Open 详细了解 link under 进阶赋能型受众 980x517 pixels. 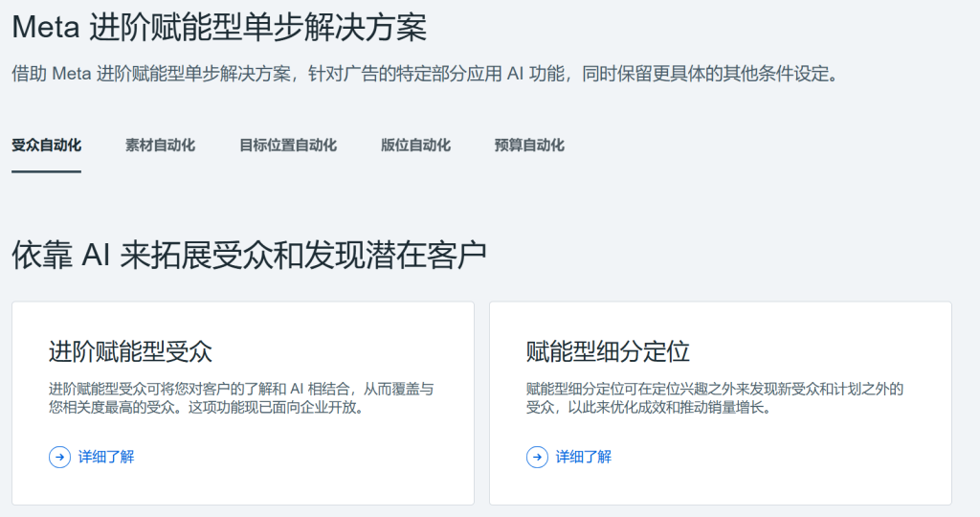(x=106, y=457)
